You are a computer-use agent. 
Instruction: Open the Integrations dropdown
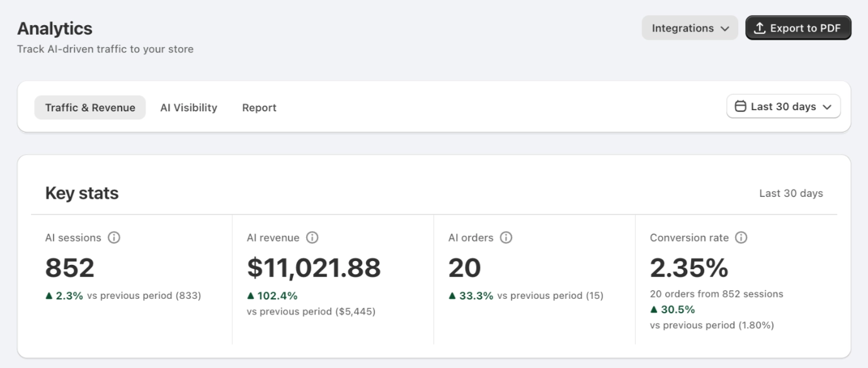(x=690, y=28)
